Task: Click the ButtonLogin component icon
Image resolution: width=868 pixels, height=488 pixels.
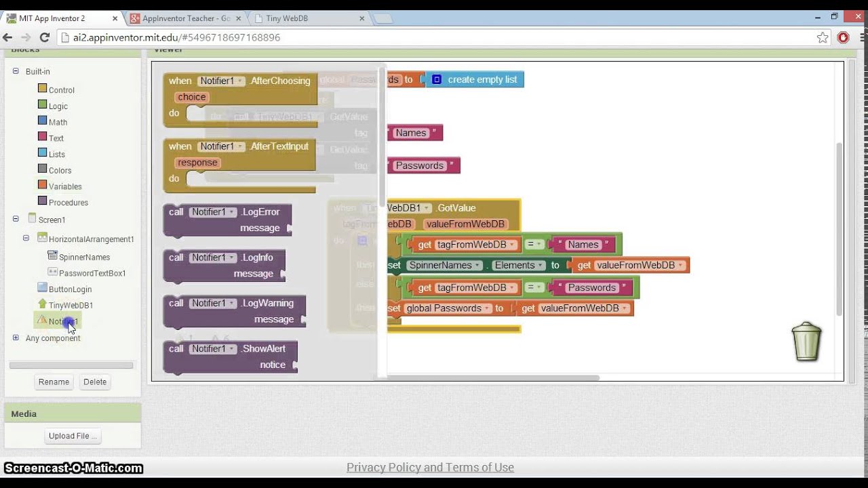Action: [42, 287]
